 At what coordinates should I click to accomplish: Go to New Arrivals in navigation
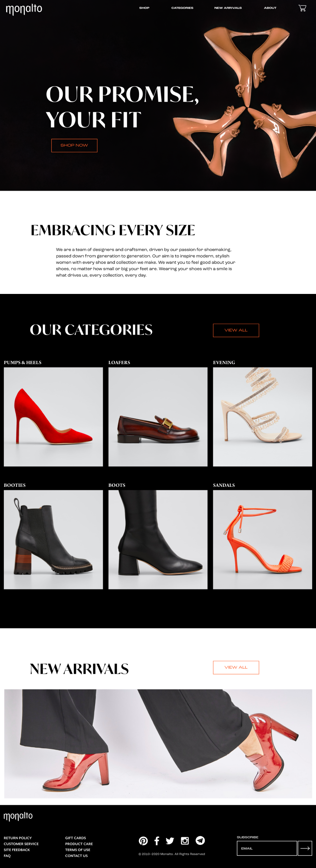pos(228,8)
